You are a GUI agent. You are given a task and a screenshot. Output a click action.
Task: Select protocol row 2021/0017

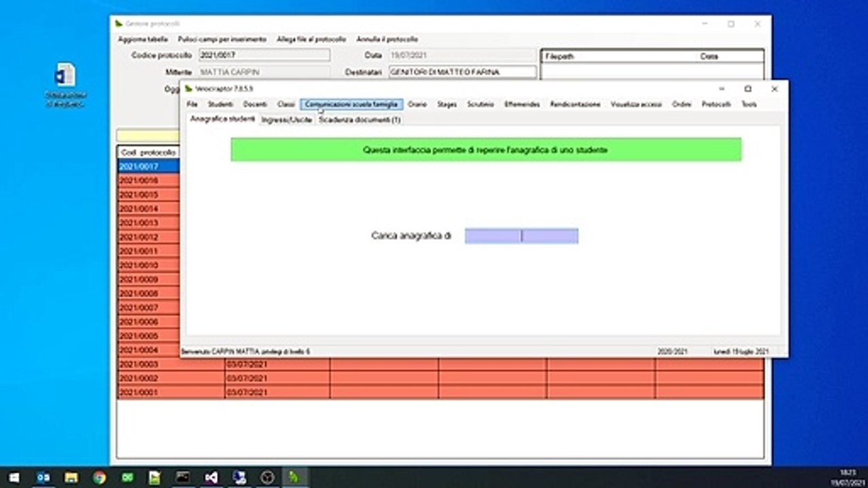(149, 166)
